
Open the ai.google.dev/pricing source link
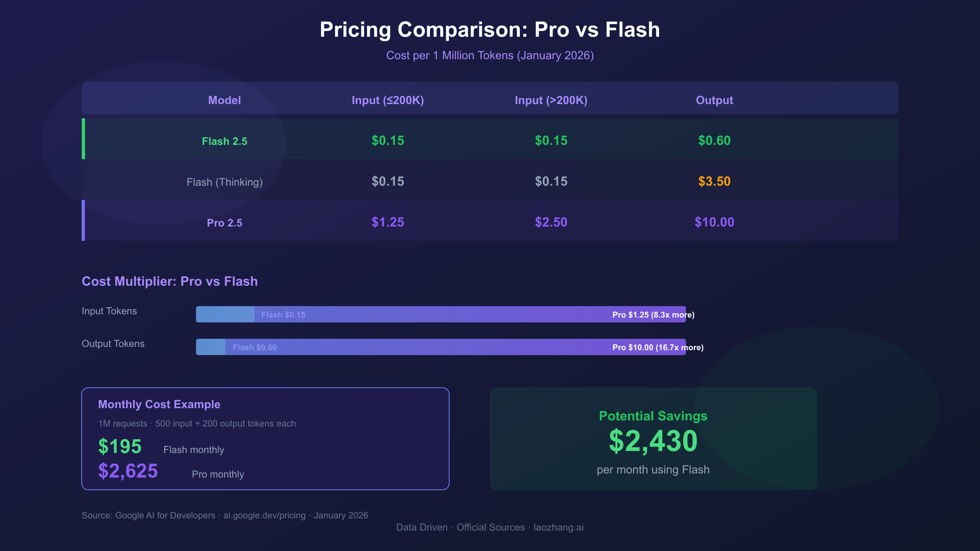point(264,515)
